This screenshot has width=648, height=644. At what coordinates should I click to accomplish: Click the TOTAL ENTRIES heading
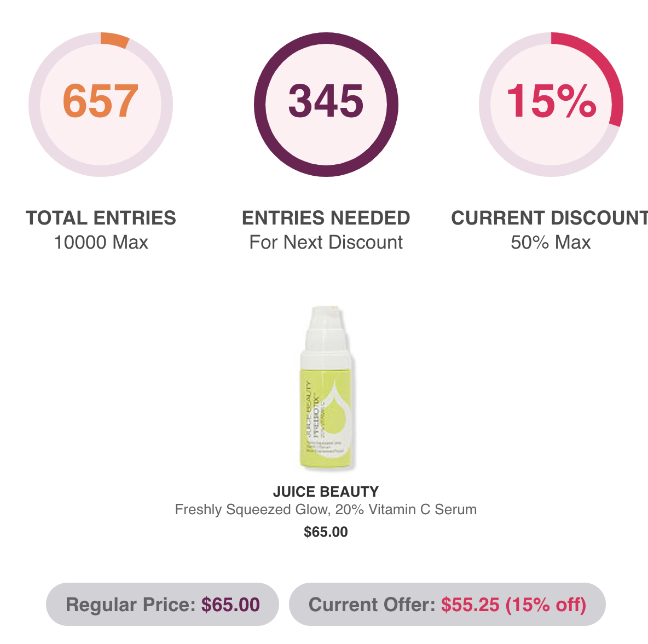(x=101, y=218)
